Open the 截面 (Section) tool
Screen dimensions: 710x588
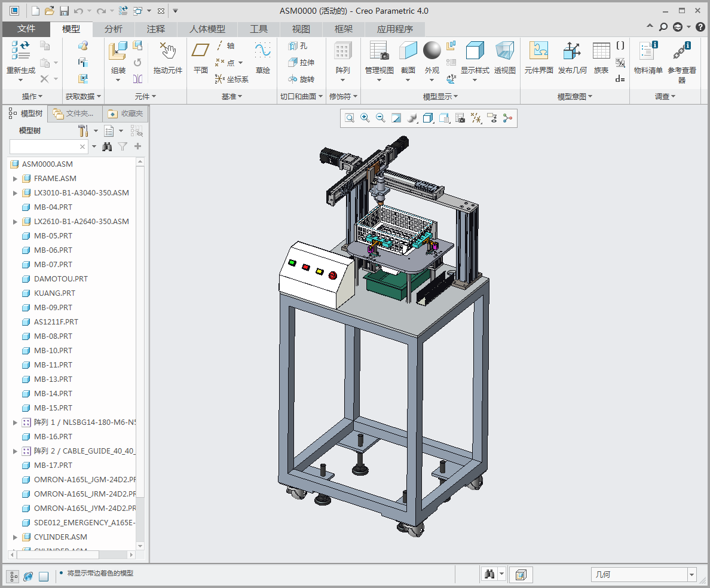[408, 52]
